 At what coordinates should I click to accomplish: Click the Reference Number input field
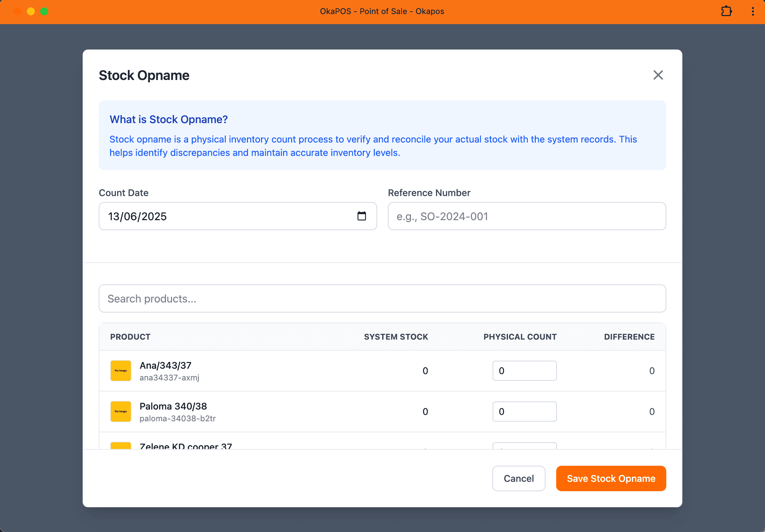(x=527, y=216)
